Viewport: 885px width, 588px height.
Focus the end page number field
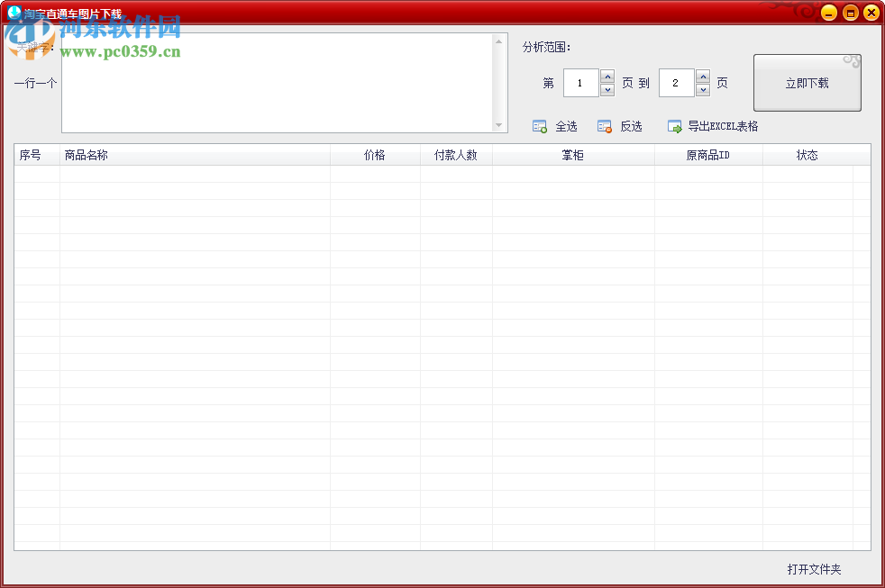tap(676, 83)
